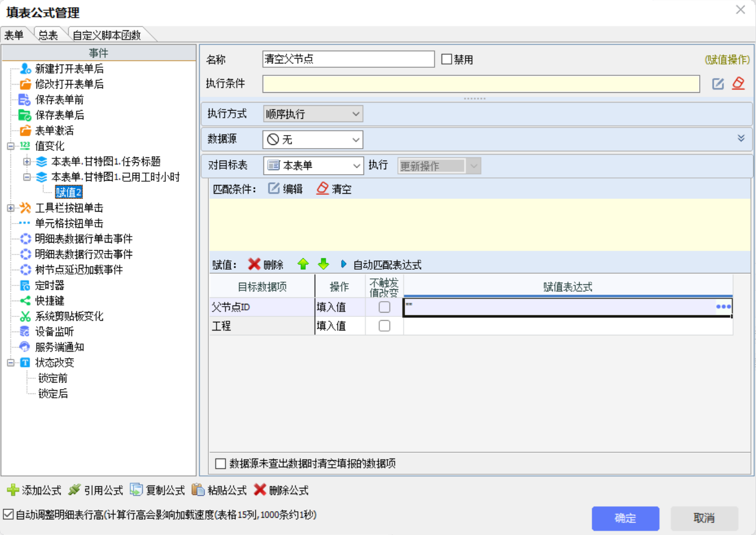Click the 名称 input field
Image resolution: width=756 pixels, height=535 pixels.
(349, 59)
